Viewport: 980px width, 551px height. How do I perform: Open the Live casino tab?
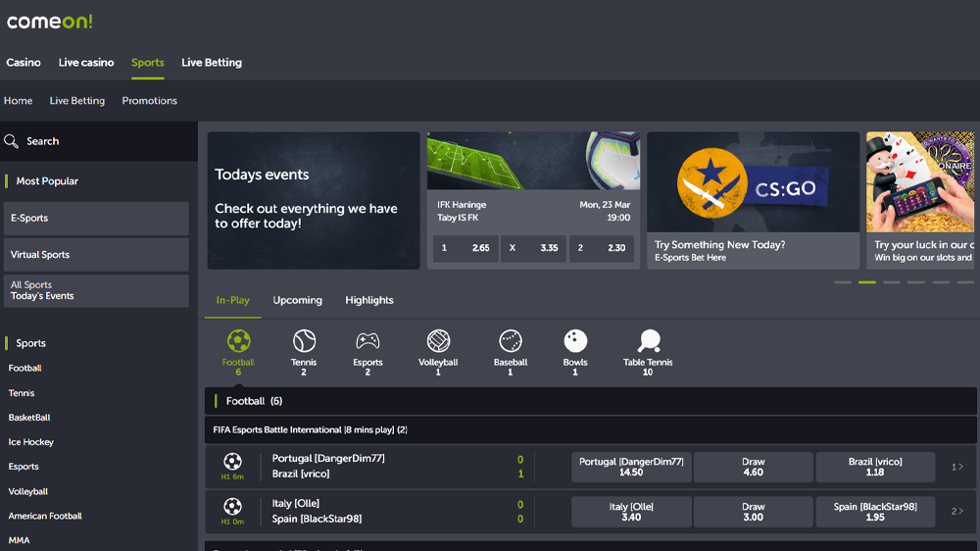pyautogui.click(x=86, y=63)
